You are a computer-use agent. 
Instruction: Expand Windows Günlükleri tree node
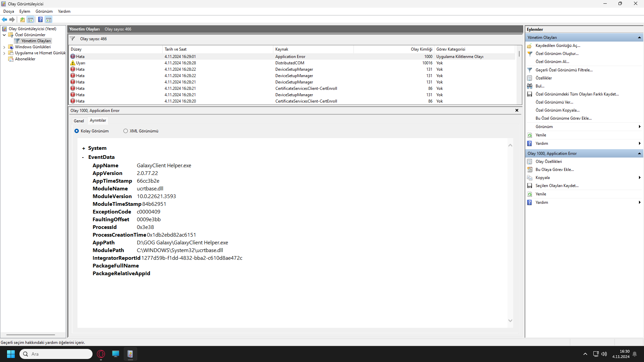pyautogui.click(x=4, y=47)
